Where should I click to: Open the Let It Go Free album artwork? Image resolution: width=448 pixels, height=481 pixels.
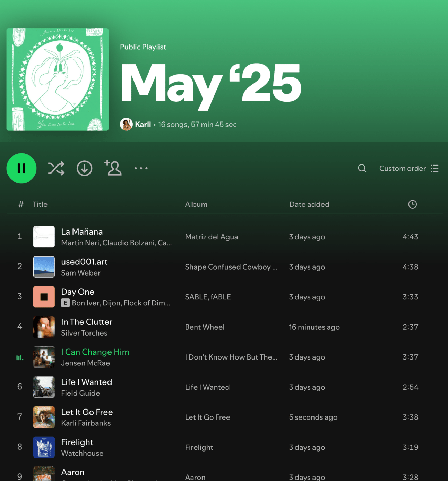[x=44, y=417]
